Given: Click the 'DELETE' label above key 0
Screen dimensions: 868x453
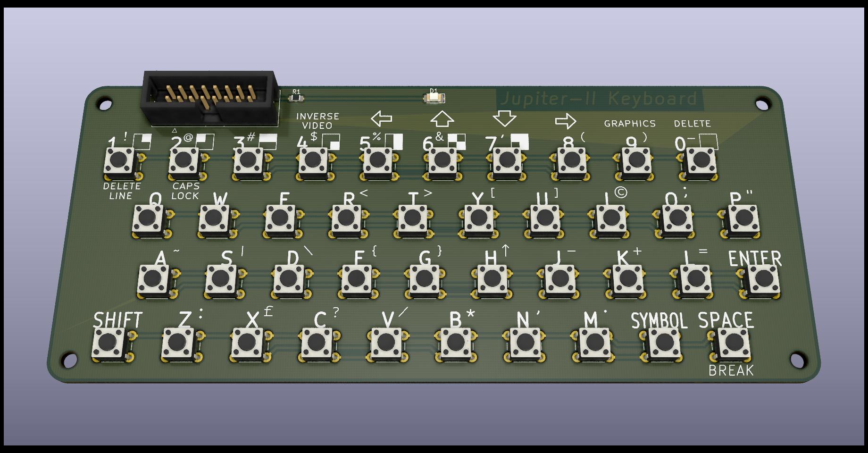Looking at the screenshot, I should click(x=692, y=124).
